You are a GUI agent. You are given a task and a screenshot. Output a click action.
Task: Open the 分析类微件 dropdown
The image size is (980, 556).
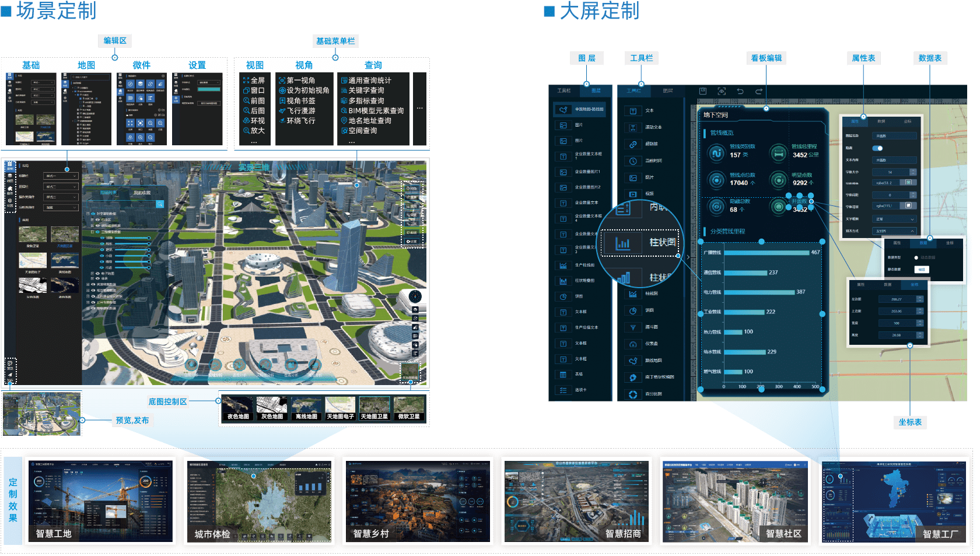[61, 208]
